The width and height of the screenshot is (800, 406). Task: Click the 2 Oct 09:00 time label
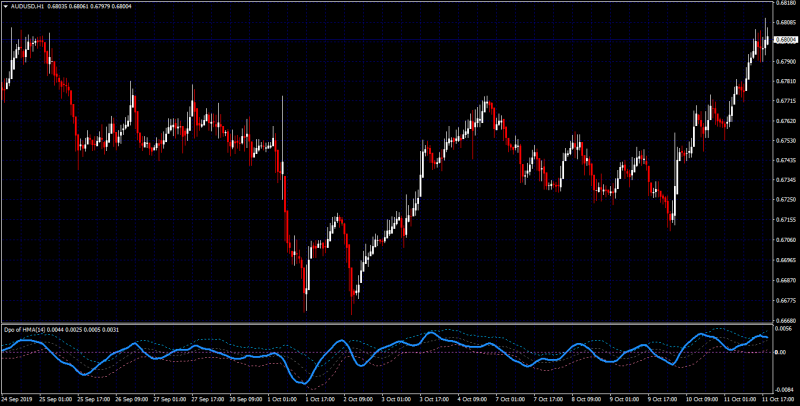359,397
